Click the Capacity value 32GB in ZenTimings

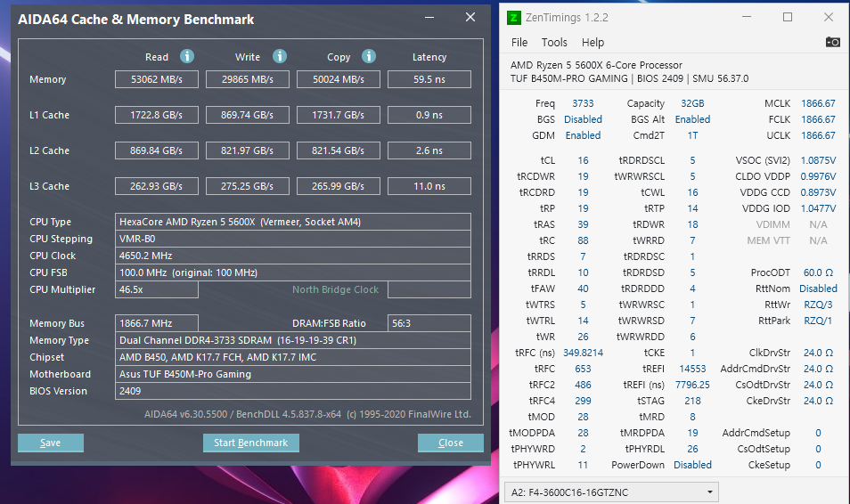pyautogui.click(x=692, y=103)
